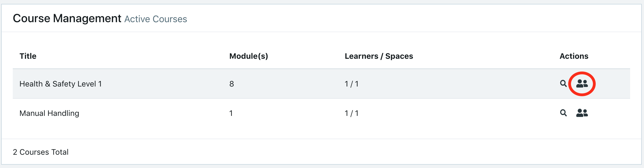This screenshot has width=644, height=168.
Task: Click the Learners / Spaces column header
Action: click(x=379, y=56)
